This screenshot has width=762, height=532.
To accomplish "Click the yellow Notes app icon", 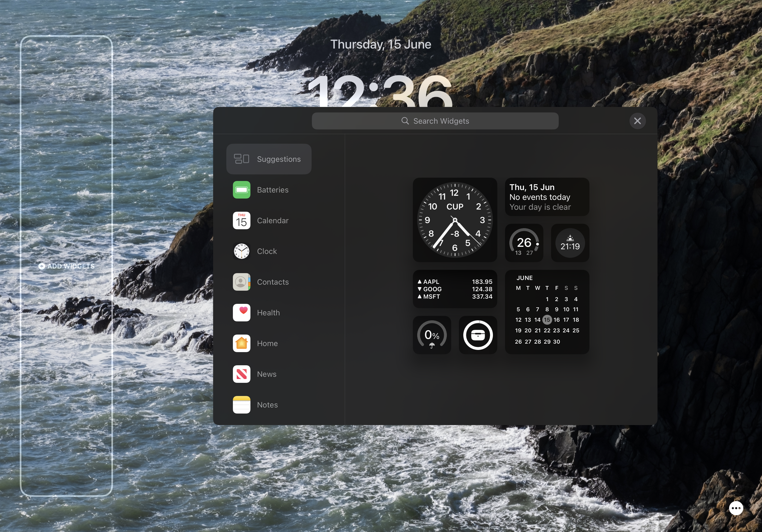I will [x=241, y=405].
